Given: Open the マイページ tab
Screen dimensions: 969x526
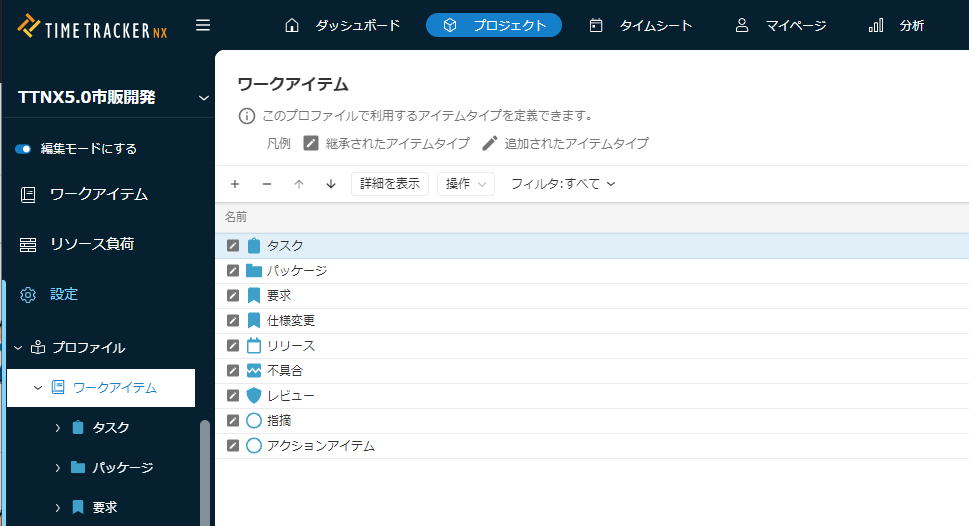Looking at the screenshot, I should coord(780,25).
